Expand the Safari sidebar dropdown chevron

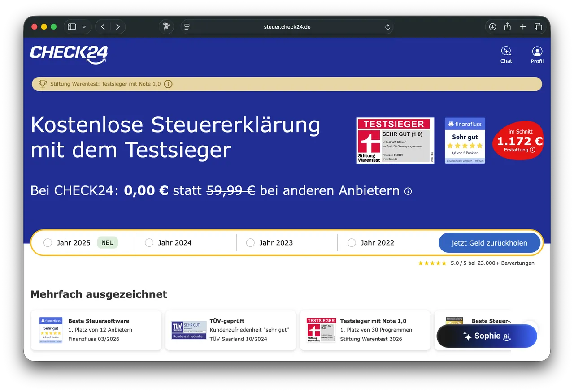pos(84,27)
